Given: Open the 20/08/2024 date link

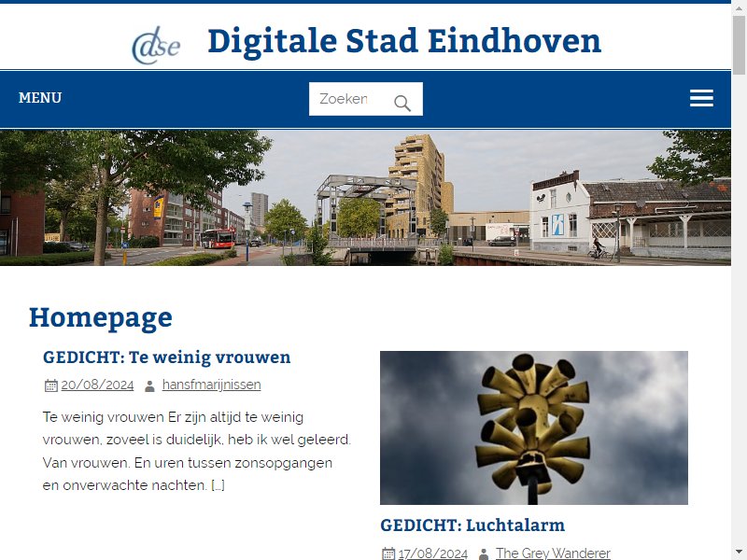Looking at the screenshot, I should pos(97,385).
